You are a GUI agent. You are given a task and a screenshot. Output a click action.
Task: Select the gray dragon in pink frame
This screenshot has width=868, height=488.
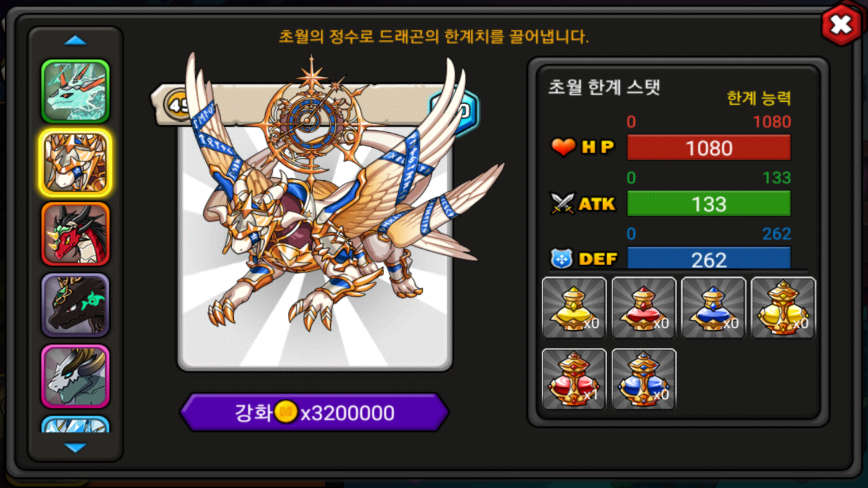(75, 376)
